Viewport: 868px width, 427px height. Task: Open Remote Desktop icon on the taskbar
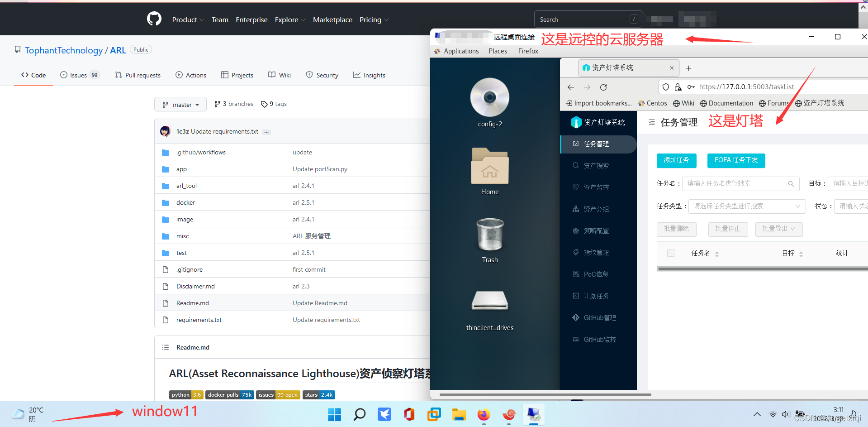[534, 414]
